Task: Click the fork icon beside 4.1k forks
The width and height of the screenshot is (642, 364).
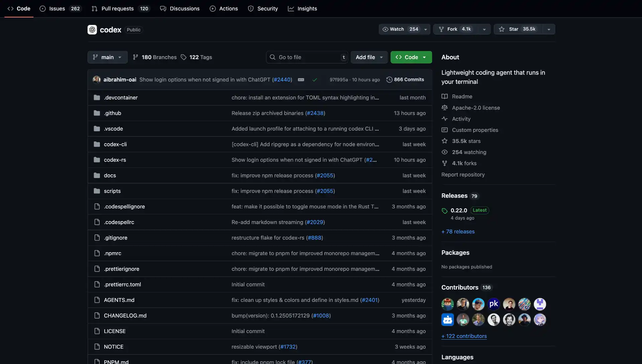Action: 444,163
